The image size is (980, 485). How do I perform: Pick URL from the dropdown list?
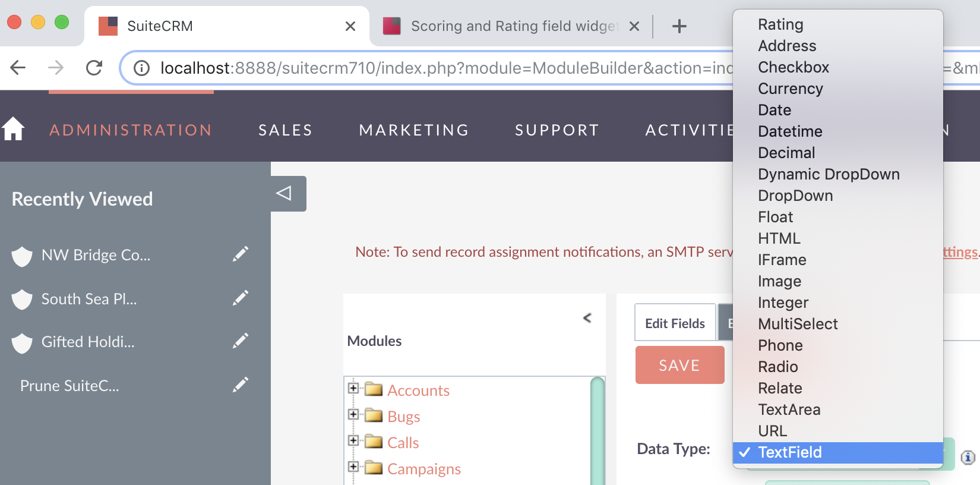838,431
